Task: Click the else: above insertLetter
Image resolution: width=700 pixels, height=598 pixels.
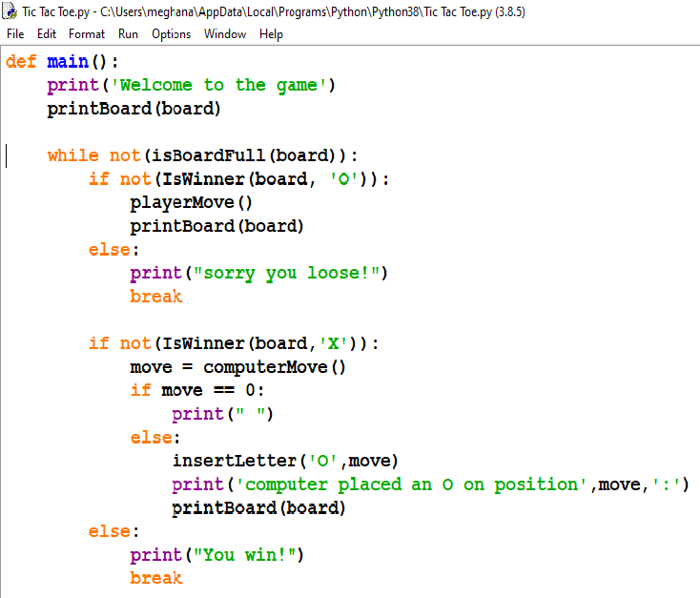Action: (155, 438)
